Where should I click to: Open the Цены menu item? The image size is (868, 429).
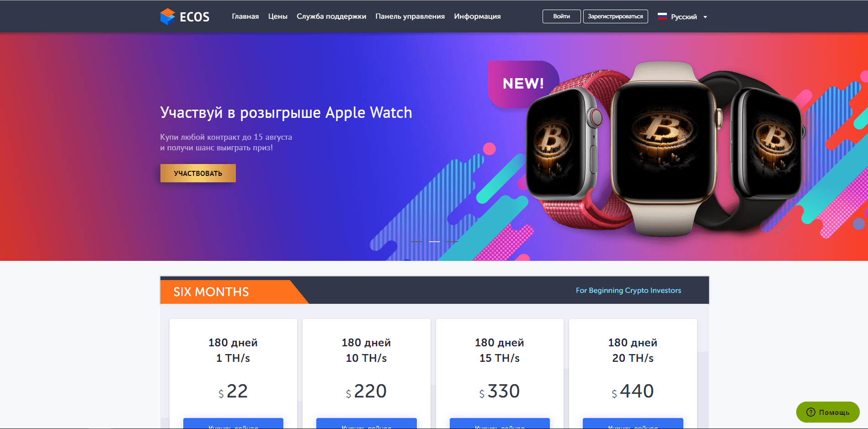278,16
